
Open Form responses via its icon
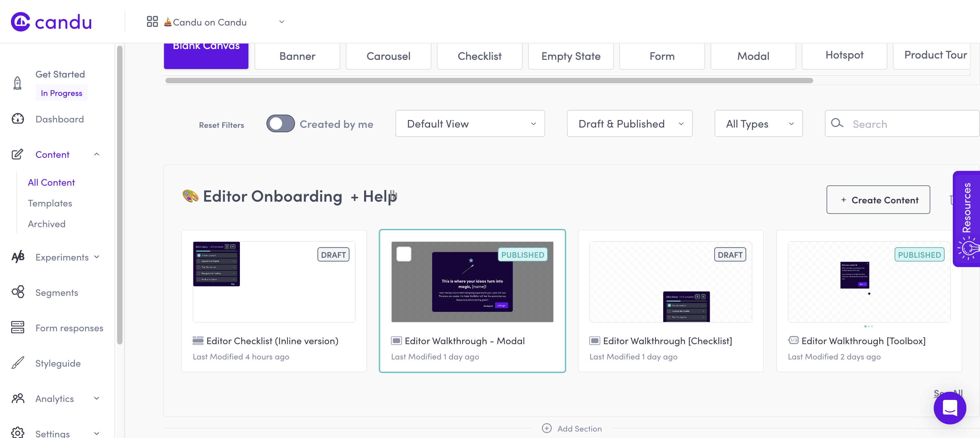(x=17, y=327)
